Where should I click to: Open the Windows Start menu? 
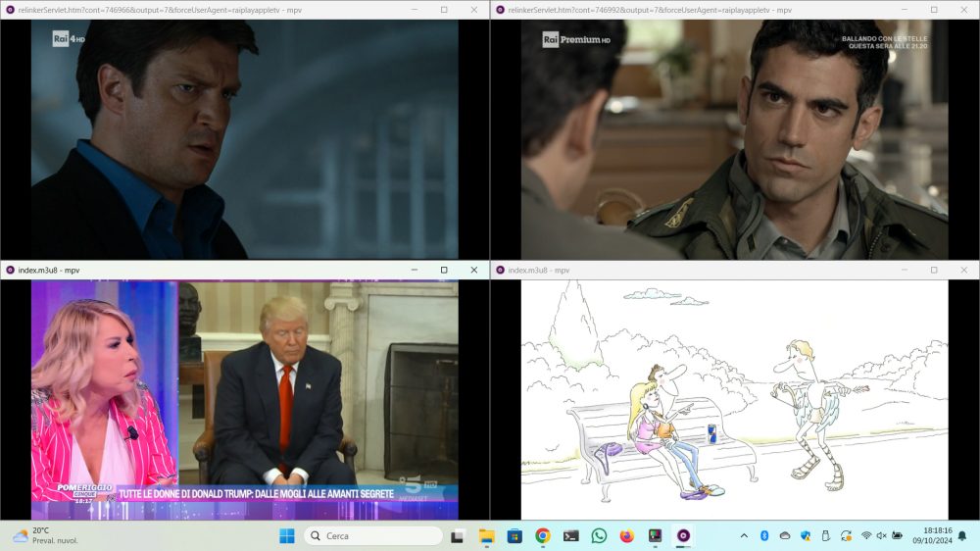tap(287, 536)
